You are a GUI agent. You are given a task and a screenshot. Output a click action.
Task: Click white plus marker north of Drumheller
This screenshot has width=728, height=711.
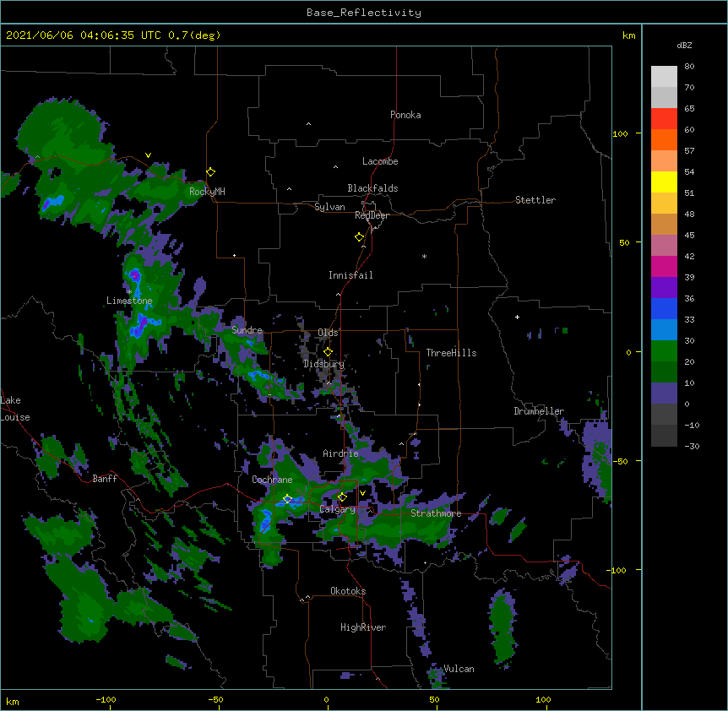click(517, 317)
